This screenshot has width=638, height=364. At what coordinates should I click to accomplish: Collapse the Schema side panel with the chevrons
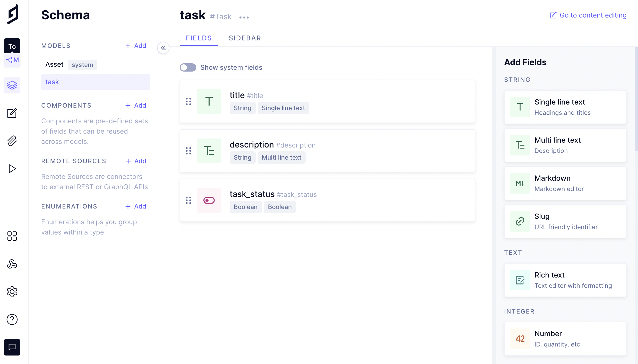(x=163, y=48)
